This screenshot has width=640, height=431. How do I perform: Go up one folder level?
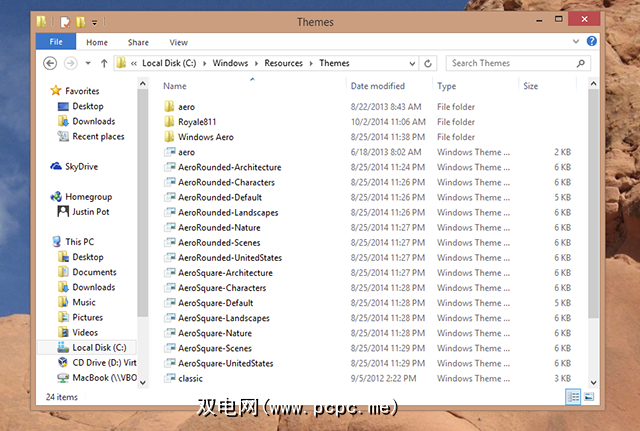104,63
